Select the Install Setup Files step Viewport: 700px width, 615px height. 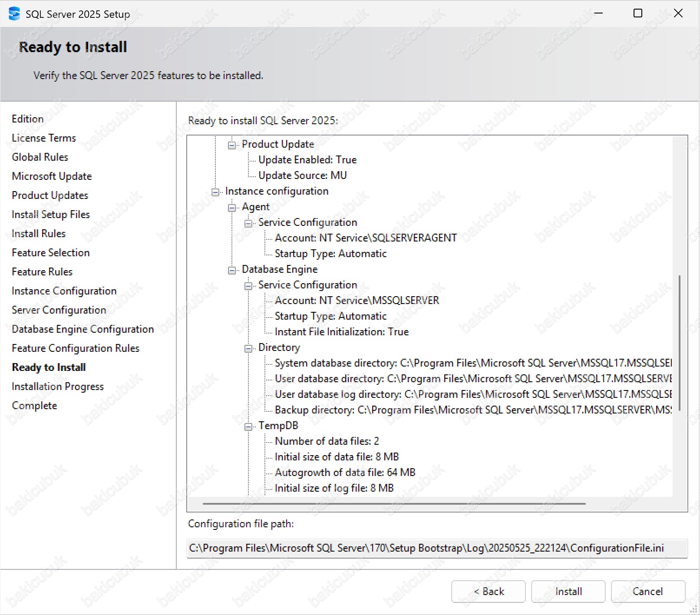click(x=51, y=215)
